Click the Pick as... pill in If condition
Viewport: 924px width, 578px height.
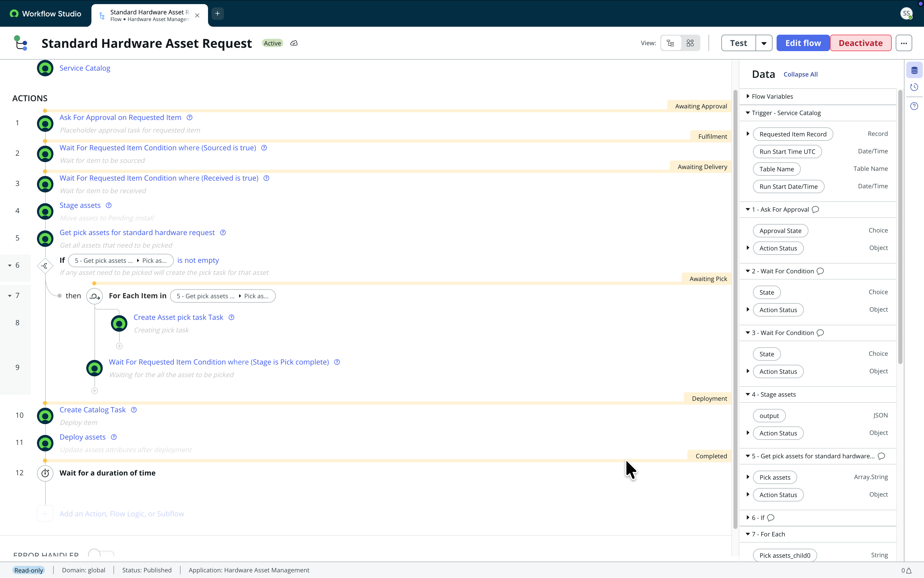(154, 260)
